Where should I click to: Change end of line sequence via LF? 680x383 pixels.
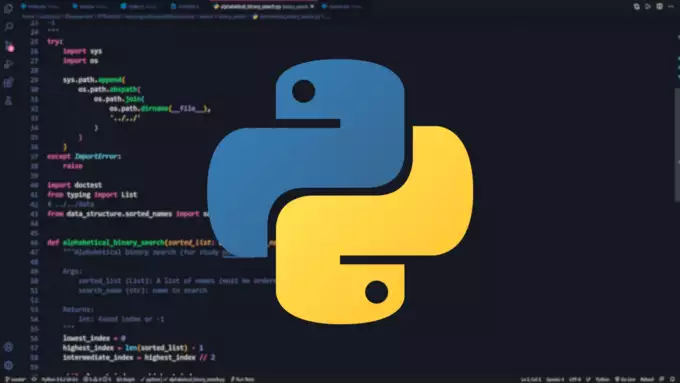click(x=588, y=380)
